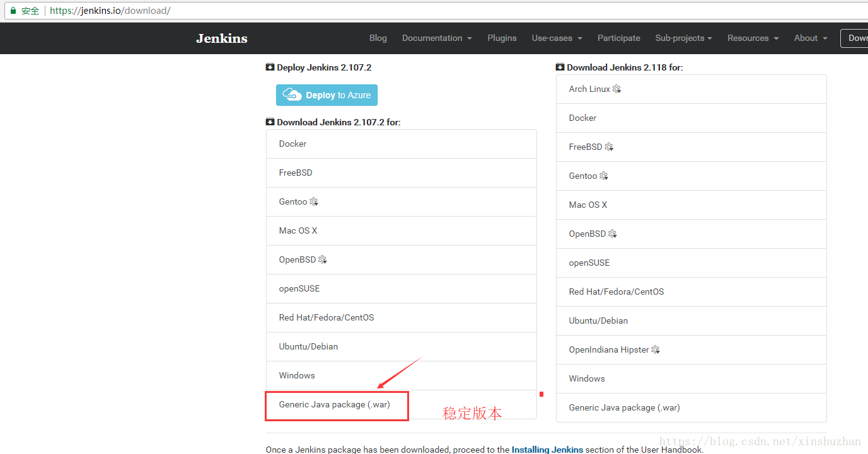868x454 pixels.
Task: Click the green lock security icon
Action: (13, 11)
